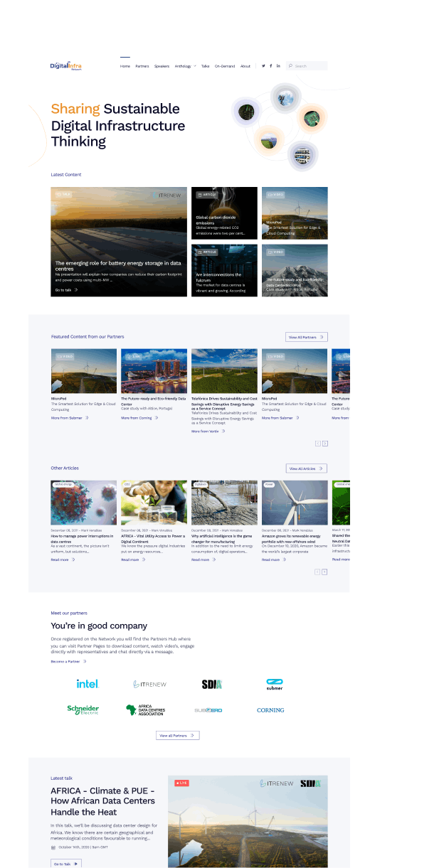Go to previous slide in Other Articles carousel

[x=317, y=572]
